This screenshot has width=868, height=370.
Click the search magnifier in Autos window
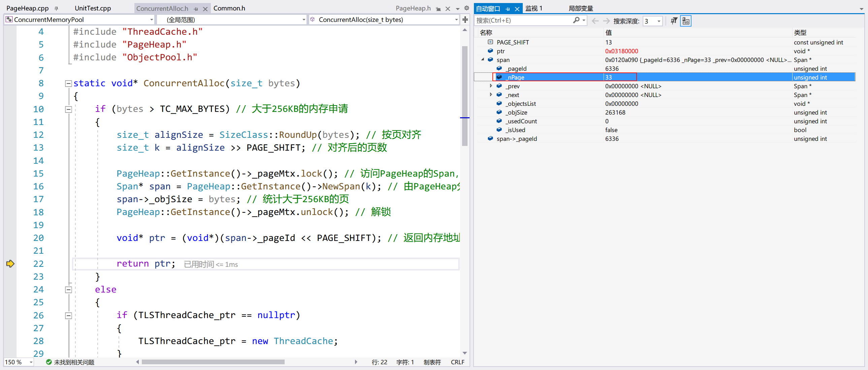576,20
